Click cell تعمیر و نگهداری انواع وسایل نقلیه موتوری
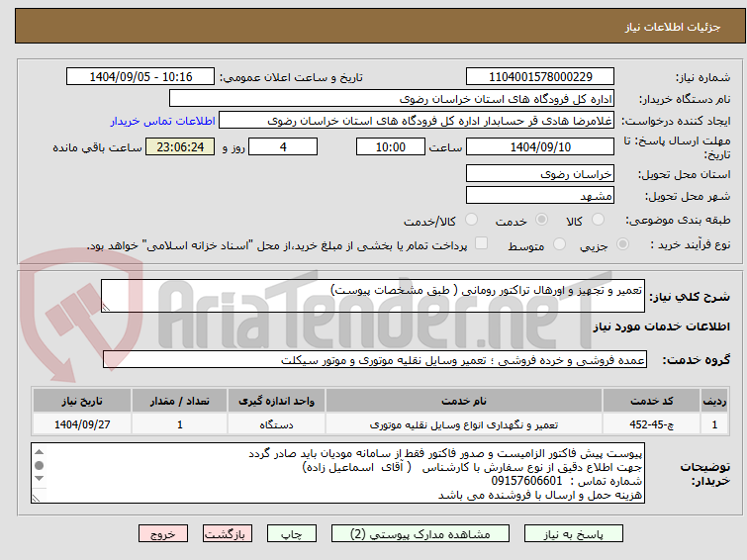This screenshot has width=747, height=560. click(x=464, y=424)
